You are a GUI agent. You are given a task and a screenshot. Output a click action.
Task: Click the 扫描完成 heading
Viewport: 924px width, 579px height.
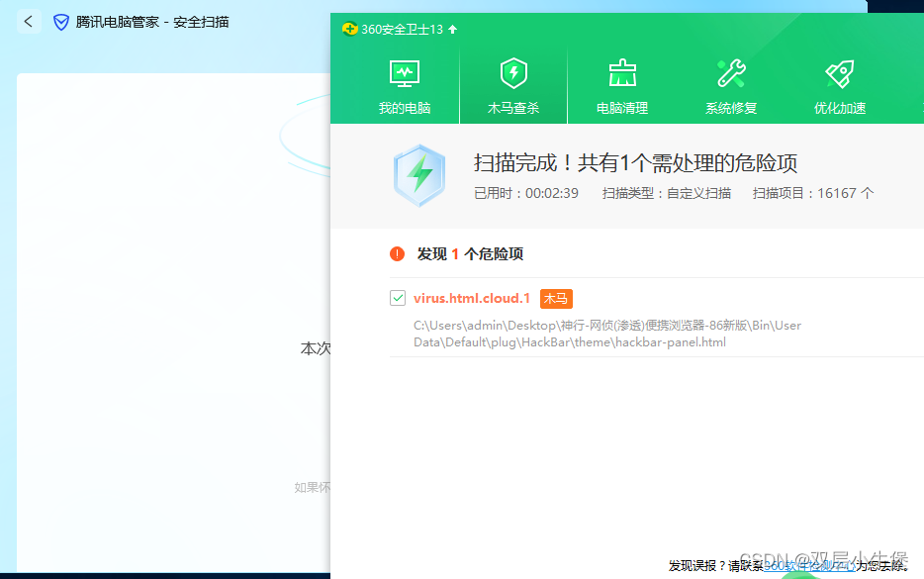[635, 162]
